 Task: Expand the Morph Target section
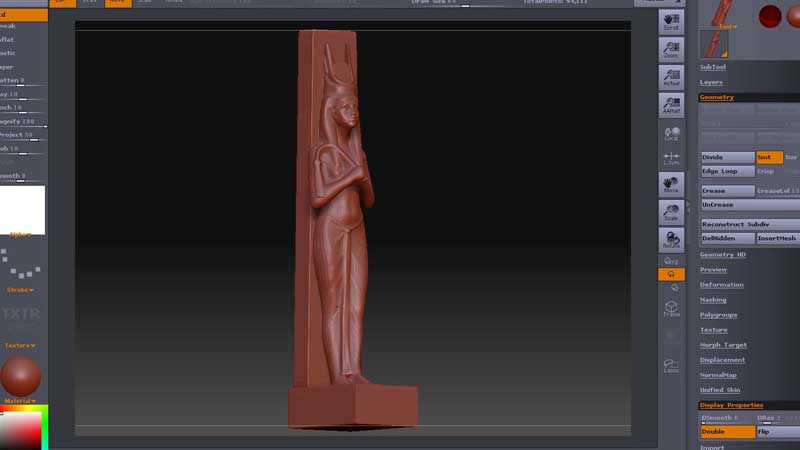[x=723, y=345]
